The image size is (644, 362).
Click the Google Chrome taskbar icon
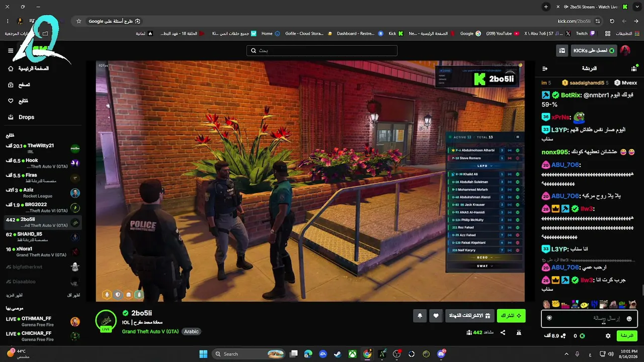[367, 354]
